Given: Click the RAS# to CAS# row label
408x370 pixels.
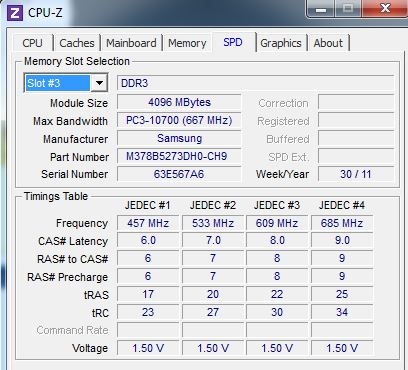Looking at the screenshot, I should 73,259.
